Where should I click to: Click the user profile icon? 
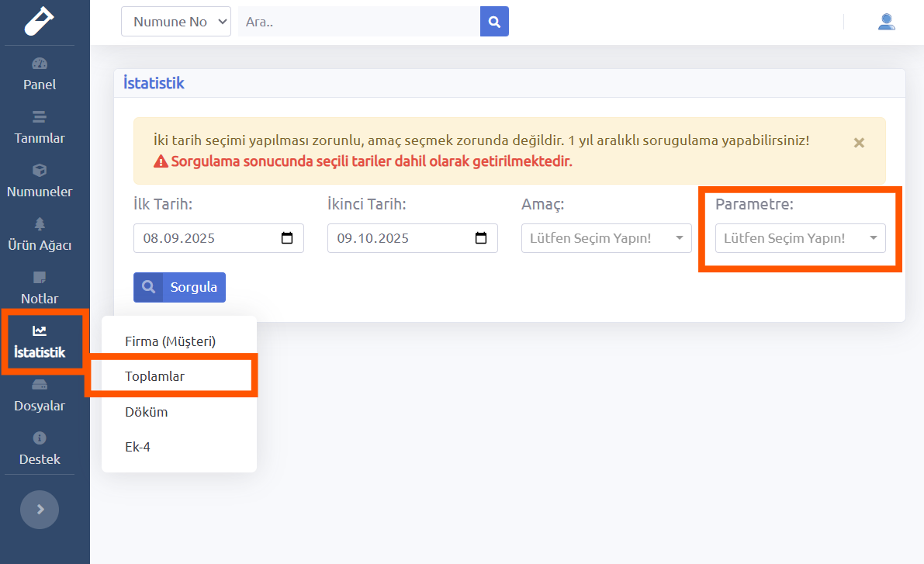(886, 22)
